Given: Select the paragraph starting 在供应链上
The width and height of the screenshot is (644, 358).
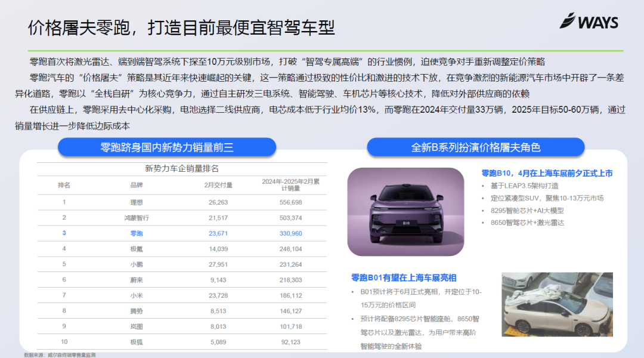Looking at the screenshot, I should 320,118.
